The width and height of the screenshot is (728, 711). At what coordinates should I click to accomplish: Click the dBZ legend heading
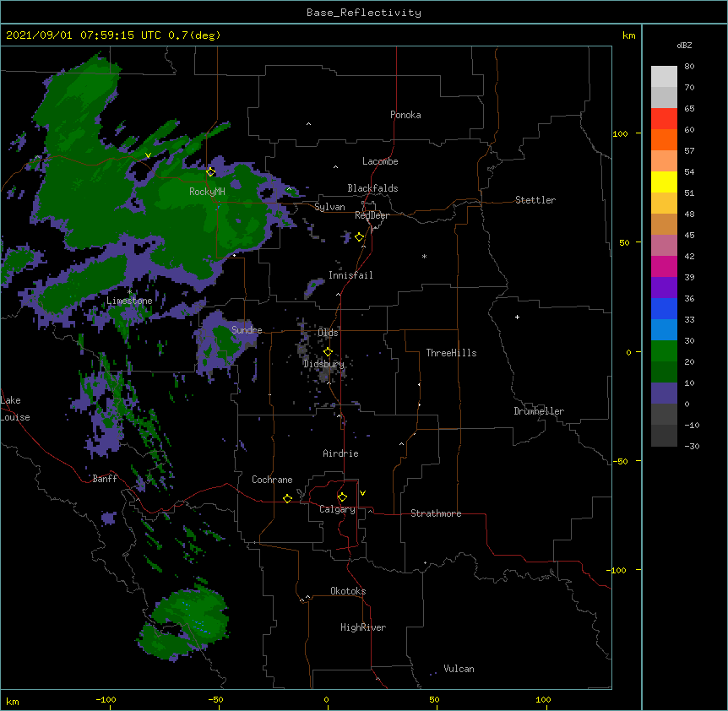pyautogui.click(x=684, y=45)
